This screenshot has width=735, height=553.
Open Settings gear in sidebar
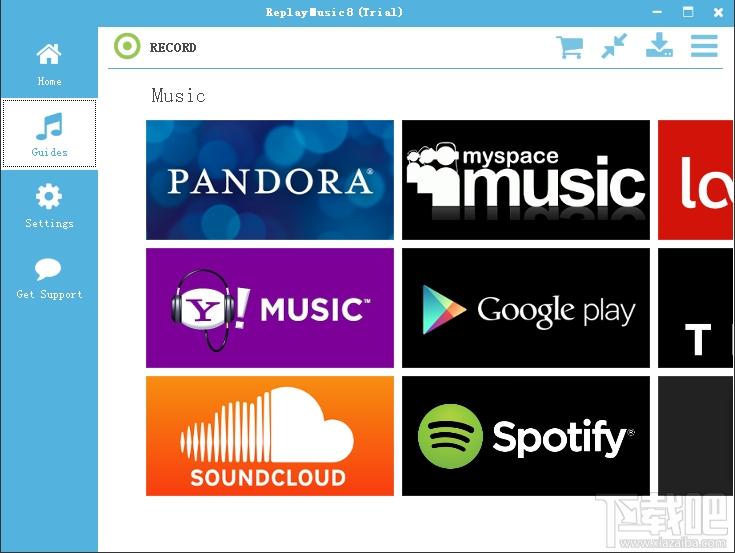49,206
